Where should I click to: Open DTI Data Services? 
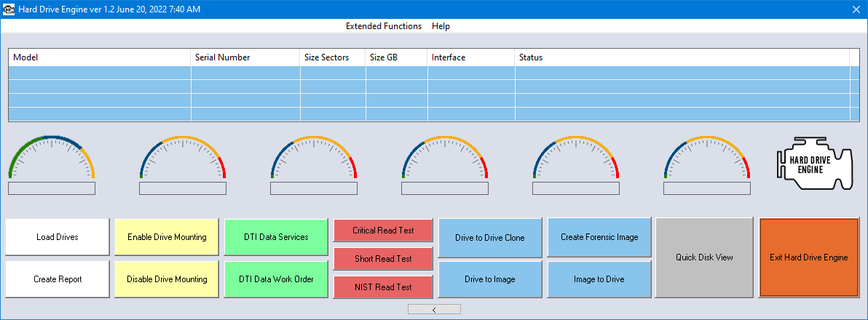276,236
